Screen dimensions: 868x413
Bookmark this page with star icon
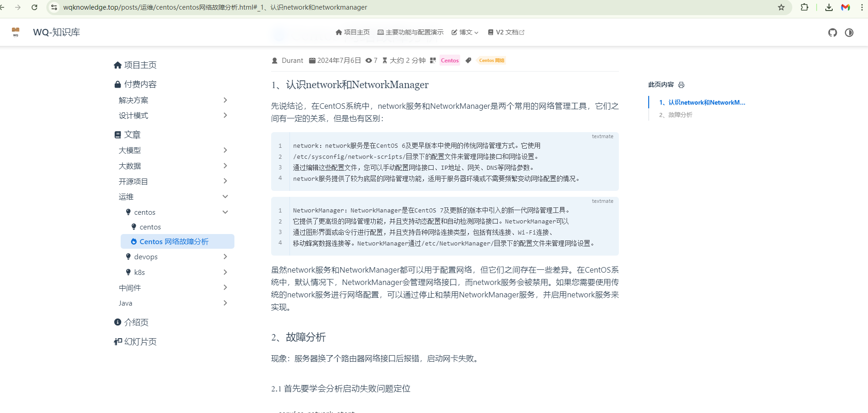coord(781,7)
